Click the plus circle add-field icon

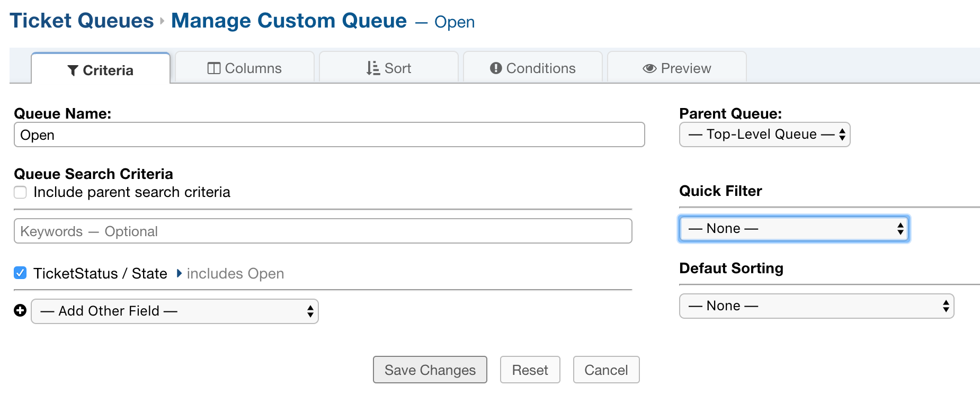(x=20, y=311)
